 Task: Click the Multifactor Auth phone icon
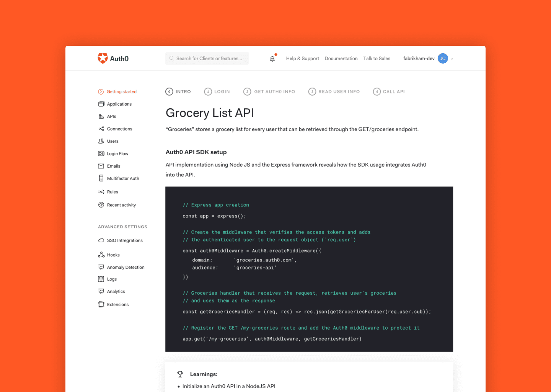[x=101, y=178]
